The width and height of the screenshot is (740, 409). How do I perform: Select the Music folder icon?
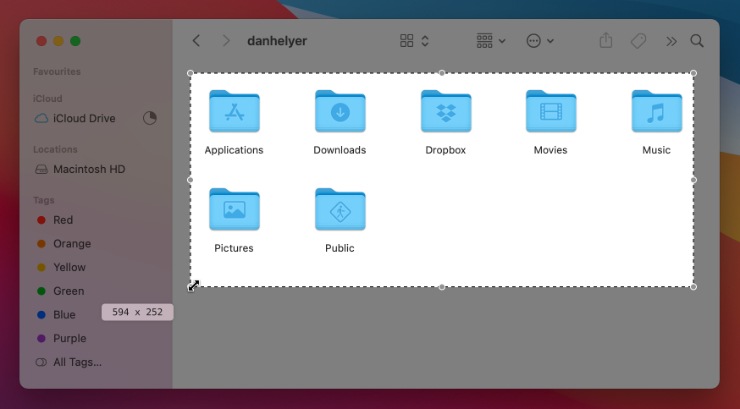(x=656, y=111)
